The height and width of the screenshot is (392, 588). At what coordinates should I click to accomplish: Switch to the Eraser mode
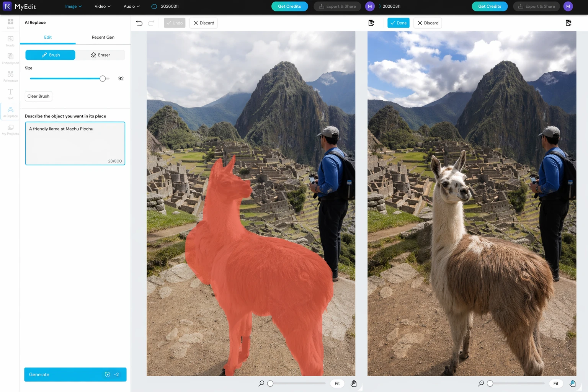tap(100, 55)
